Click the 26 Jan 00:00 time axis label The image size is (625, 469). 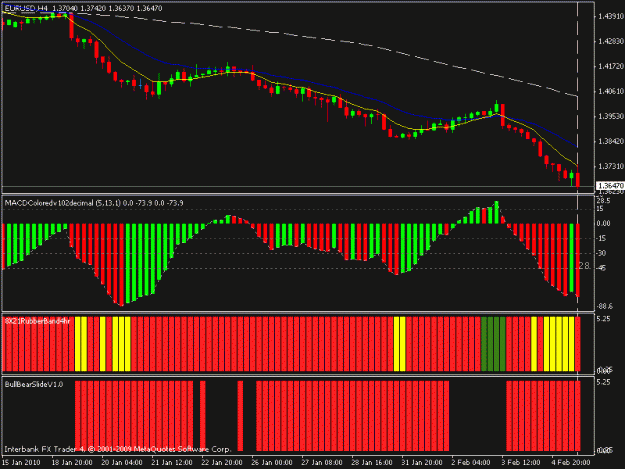pyautogui.click(x=272, y=463)
